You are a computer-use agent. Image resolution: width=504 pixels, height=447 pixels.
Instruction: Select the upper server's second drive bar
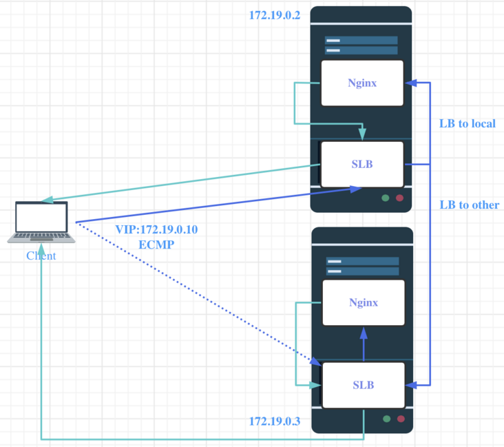361,50
